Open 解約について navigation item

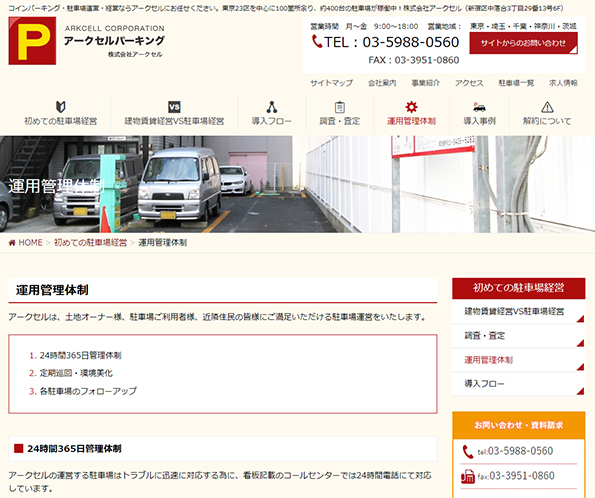click(x=547, y=114)
